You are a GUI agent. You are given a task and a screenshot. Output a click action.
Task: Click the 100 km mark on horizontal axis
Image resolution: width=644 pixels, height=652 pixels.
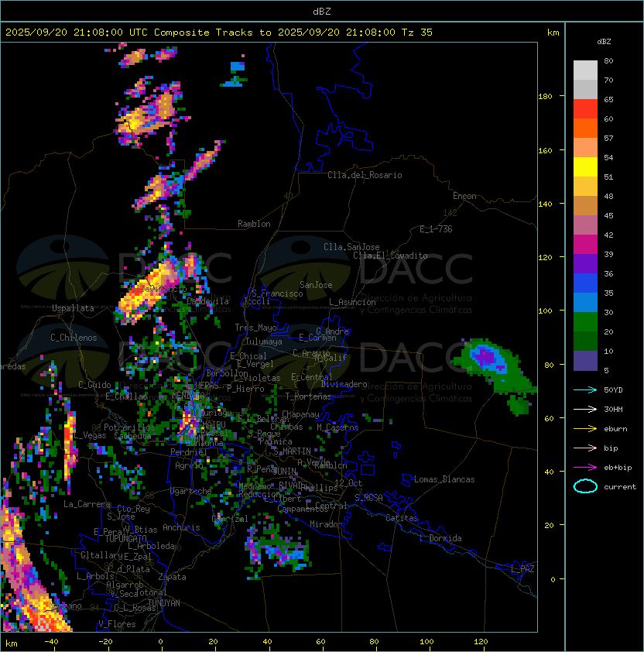426,642
